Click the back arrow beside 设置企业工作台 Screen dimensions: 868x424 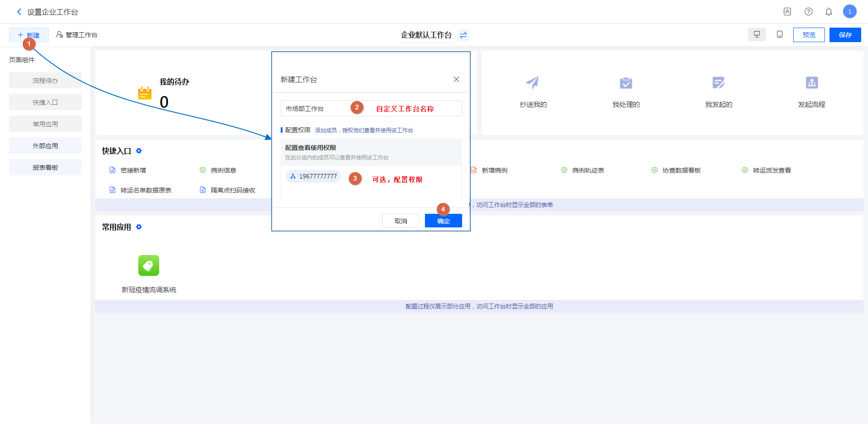point(19,12)
